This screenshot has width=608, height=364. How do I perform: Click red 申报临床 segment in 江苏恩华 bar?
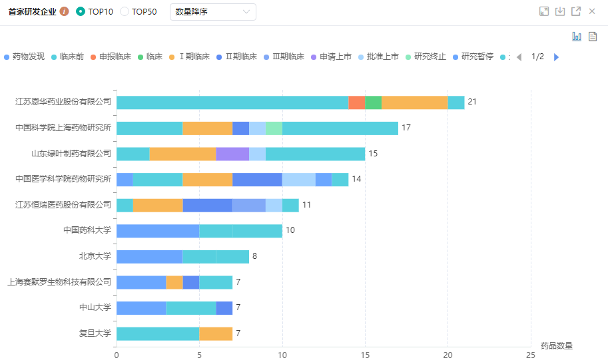coord(357,102)
